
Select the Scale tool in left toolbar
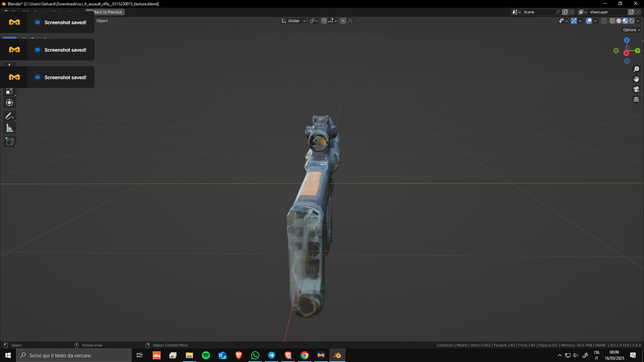pos(9,91)
